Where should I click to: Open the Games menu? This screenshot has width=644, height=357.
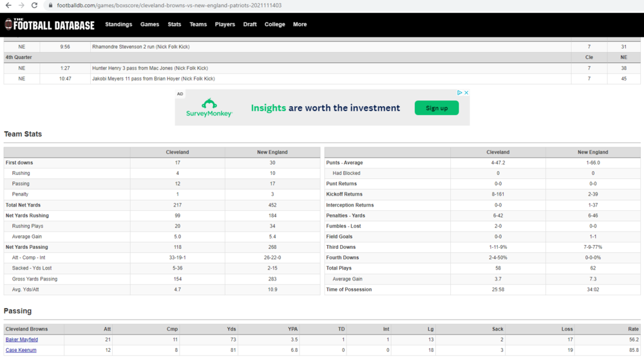pos(149,24)
